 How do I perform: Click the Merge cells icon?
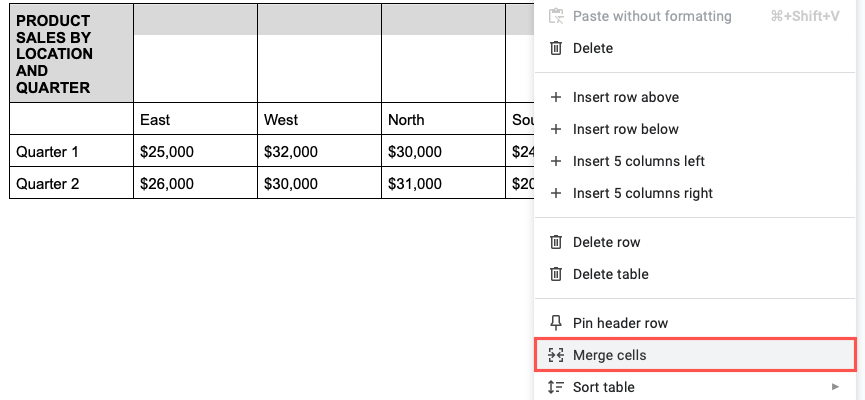[556, 355]
